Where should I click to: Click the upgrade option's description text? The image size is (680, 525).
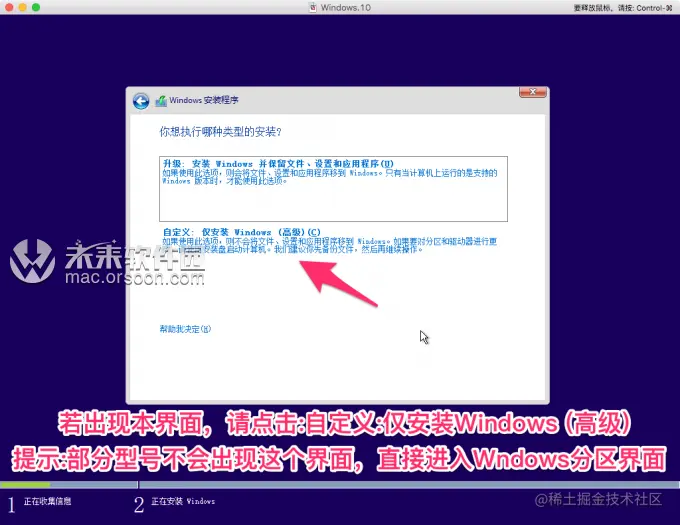pos(330,177)
